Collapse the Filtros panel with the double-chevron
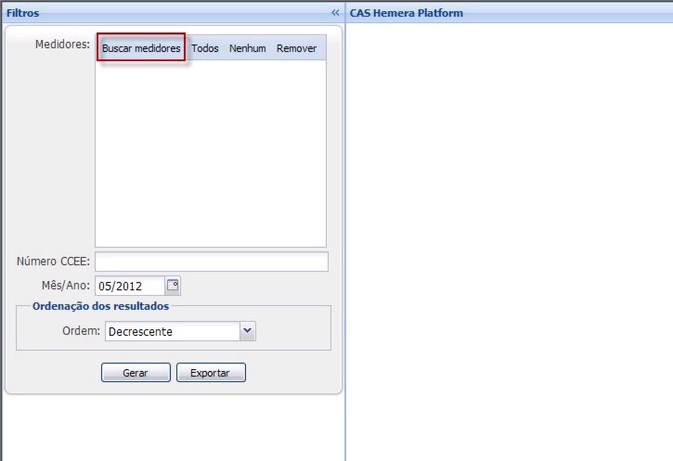 (x=335, y=13)
